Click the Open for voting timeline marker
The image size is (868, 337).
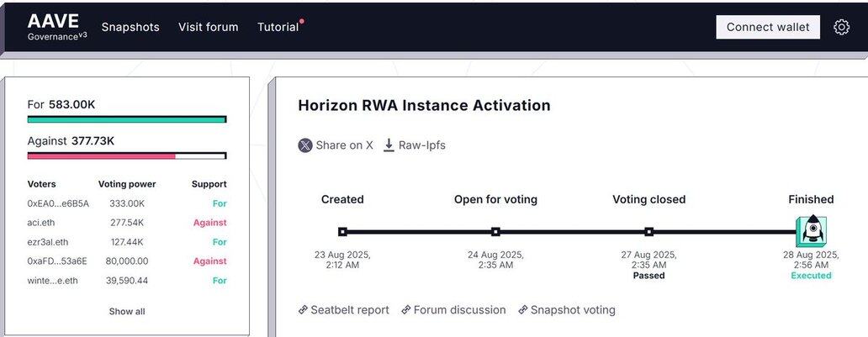pos(495,231)
